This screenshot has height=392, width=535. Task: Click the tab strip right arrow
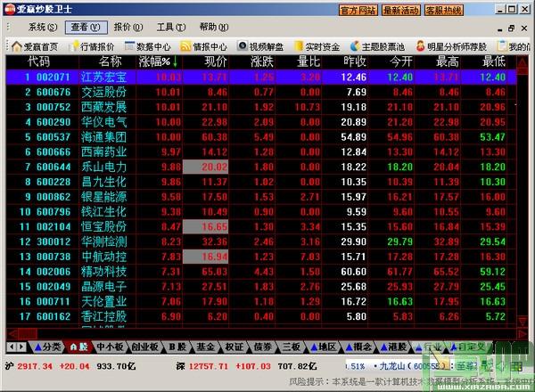click(x=21, y=347)
